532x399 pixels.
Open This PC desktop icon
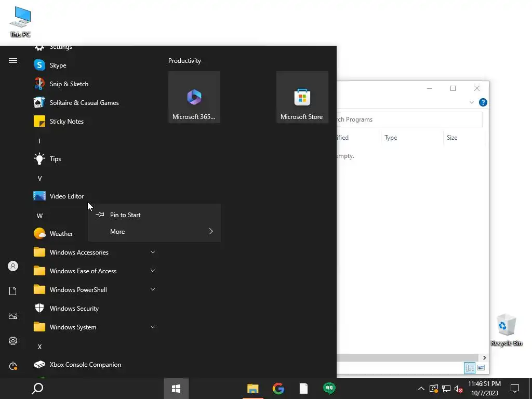click(20, 22)
